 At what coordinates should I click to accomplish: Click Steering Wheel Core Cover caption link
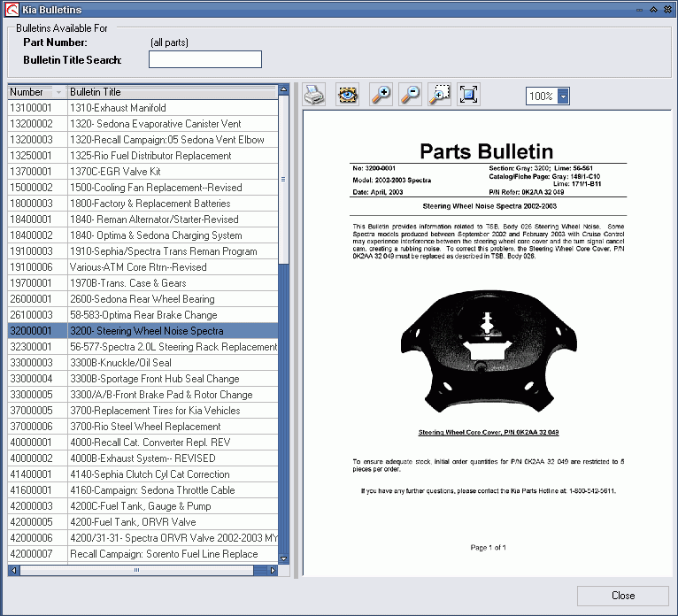coord(489,432)
